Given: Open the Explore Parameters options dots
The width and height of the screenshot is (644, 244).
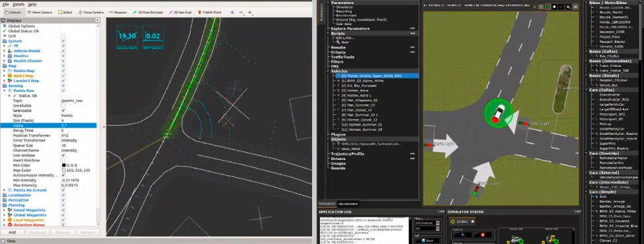Looking at the screenshot, I should tap(412, 28).
